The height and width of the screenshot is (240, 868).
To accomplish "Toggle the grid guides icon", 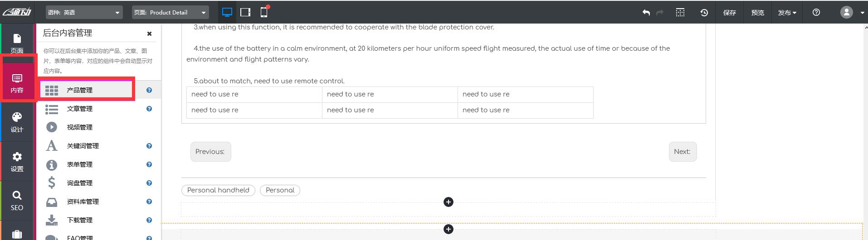I will pyautogui.click(x=680, y=13).
